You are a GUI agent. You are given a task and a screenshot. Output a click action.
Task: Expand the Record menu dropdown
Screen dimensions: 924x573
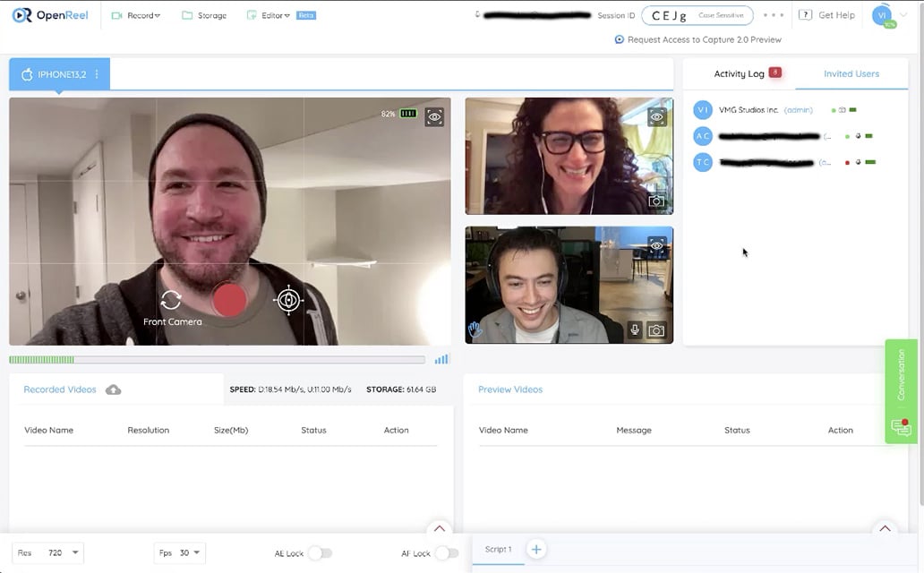click(x=136, y=15)
